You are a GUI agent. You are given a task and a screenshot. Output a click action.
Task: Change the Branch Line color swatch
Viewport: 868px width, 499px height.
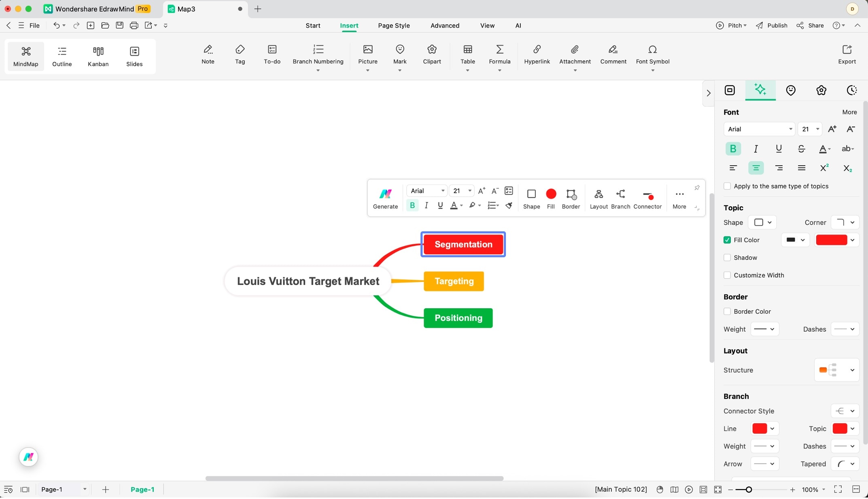coord(764,429)
